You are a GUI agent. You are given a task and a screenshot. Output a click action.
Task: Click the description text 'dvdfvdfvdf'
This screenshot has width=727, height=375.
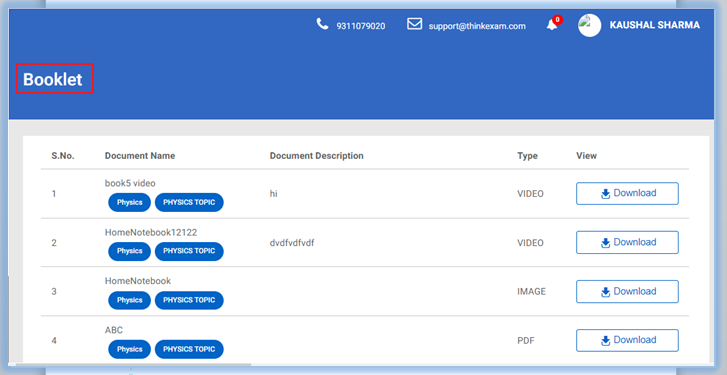[x=292, y=242]
